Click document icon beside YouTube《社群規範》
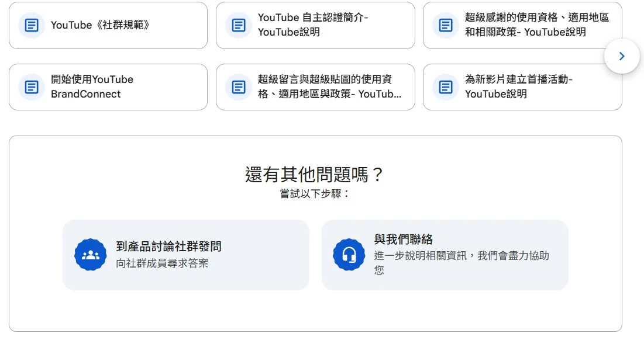Screen dimensions: 644x354 pyautogui.click(x=32, y=25)
